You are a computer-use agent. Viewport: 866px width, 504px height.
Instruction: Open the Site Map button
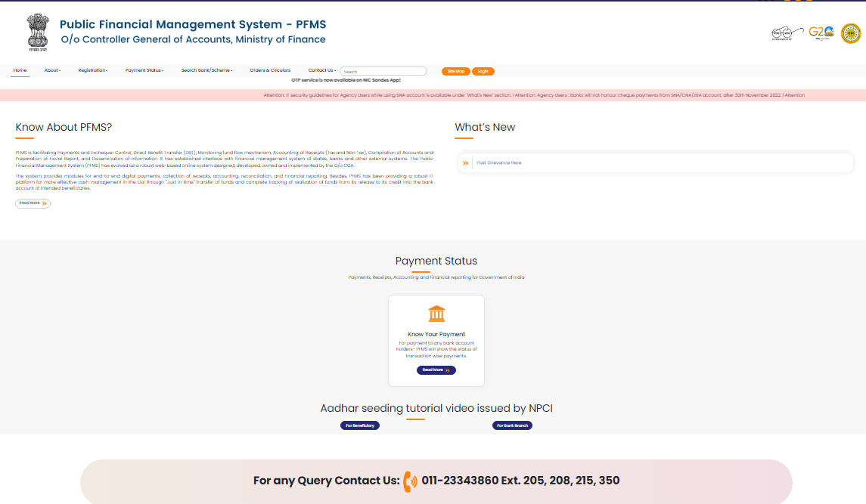(x=455, y=71)
